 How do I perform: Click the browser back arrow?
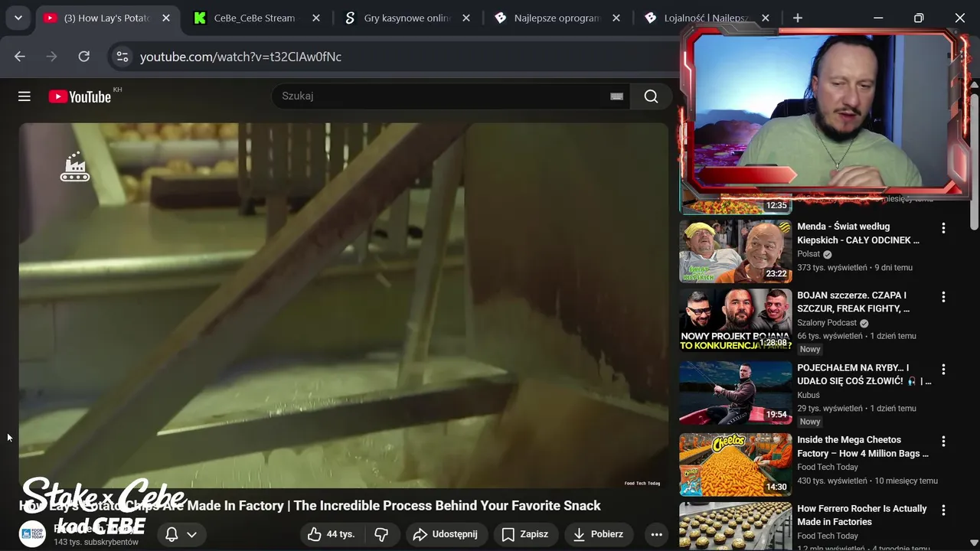[x=20, y=57]
